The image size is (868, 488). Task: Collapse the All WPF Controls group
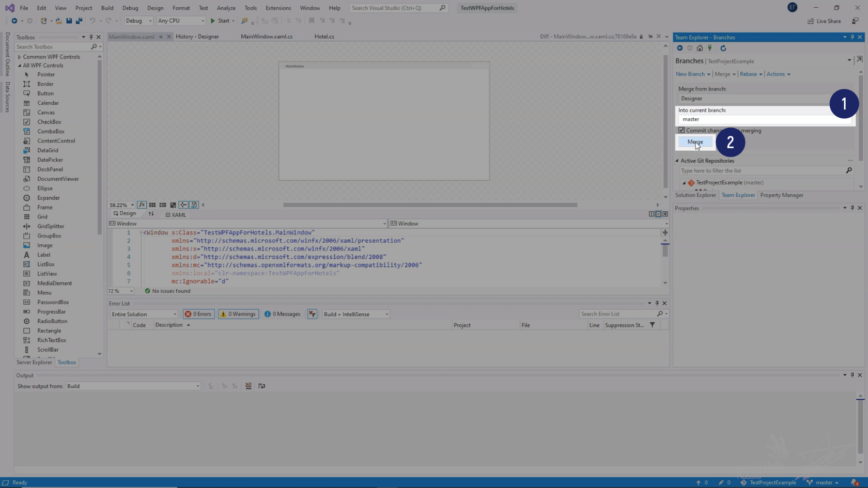(x=20, y=66)
